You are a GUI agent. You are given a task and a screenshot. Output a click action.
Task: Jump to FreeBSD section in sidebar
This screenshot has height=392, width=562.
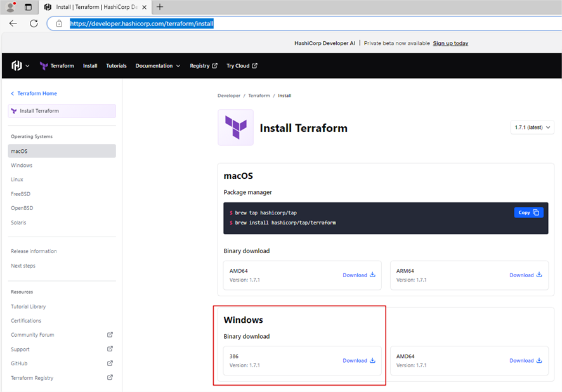pyautogui.click(x=20, y=194)
